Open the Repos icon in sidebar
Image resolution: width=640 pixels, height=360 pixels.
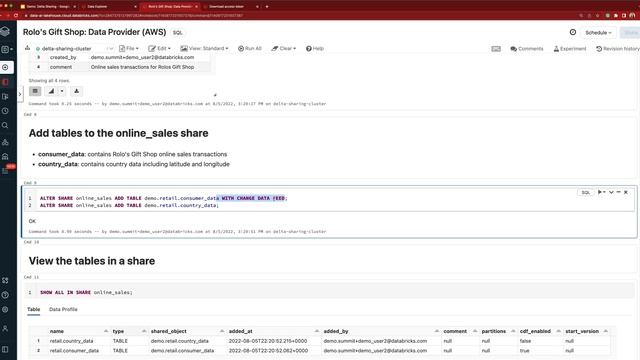(x=5, y=97)
